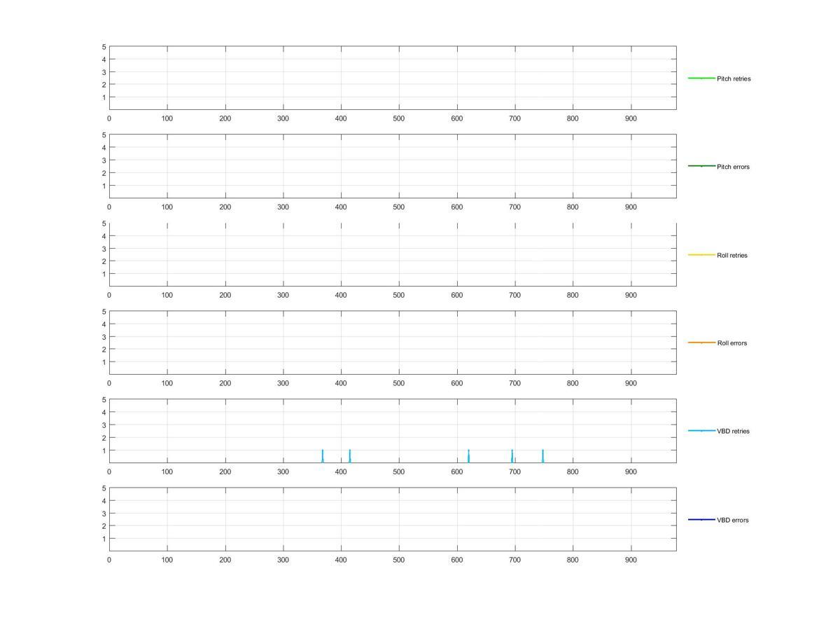Click the VBD retries spike just before 700
Screen dimensions: 840x620
click(x=512, y=456)
